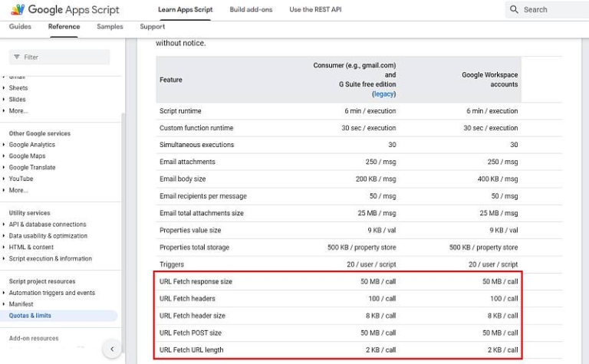
Task: Open the Support tab
Action: click(152, 27)
